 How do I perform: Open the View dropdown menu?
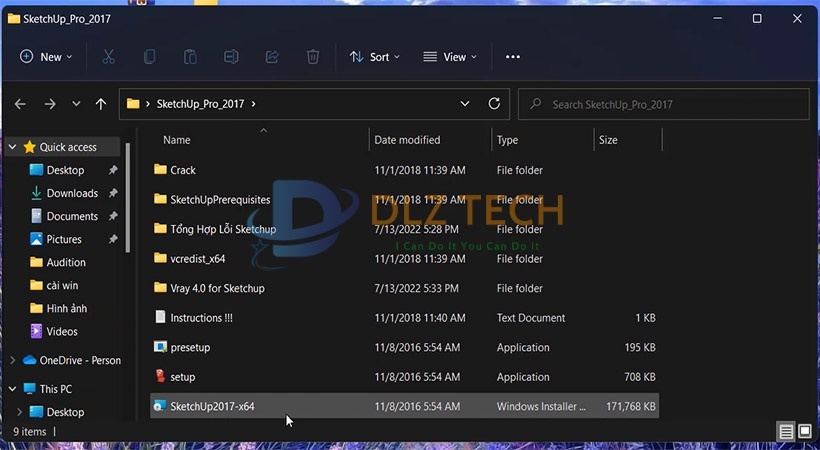click(x=450, y=57)
